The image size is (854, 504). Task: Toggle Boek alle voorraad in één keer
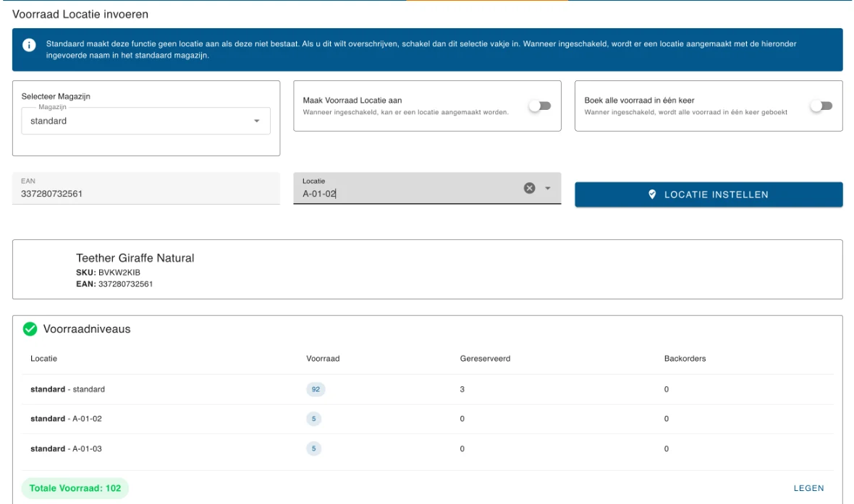(821, 106)
